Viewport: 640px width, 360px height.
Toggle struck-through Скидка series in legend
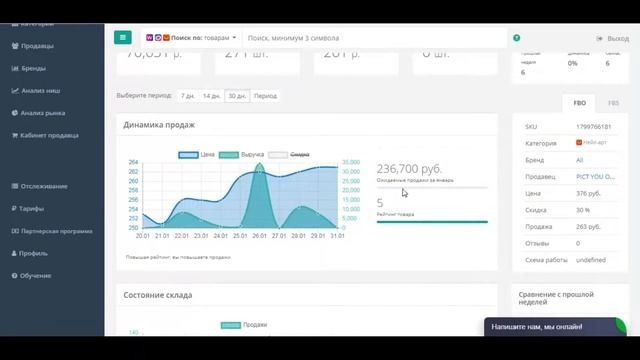pyautogui.click(x=289, y=155)
